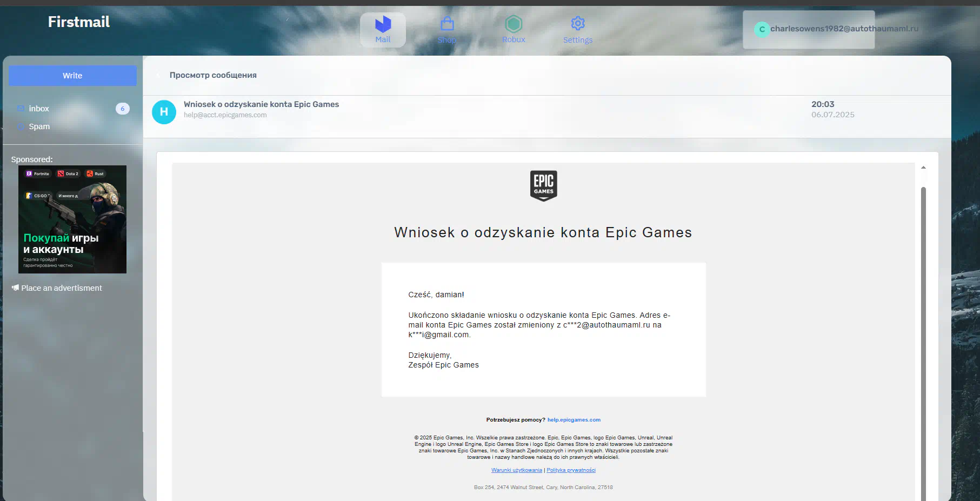The height and width of the screenshot is (501, 980).
Task: Click the k***i@gmail.com address text
Action: [x=439, y=335]
